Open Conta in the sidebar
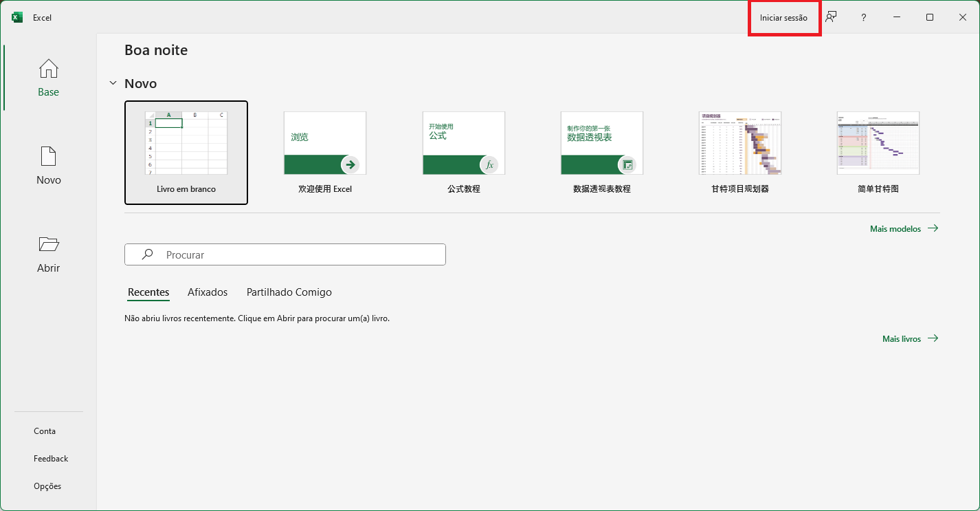Screen dimensions: 980x511 45,431
